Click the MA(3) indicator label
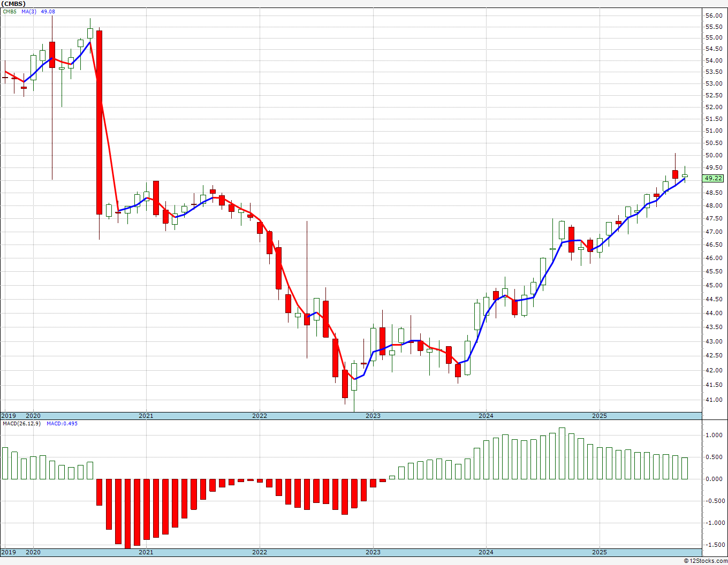This screenshot has height=565, width=728. pyautogui.click(x=29, y=11)
